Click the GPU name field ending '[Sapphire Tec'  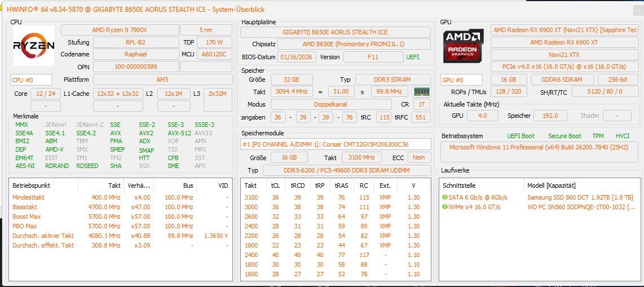click(x=565, y=30)
